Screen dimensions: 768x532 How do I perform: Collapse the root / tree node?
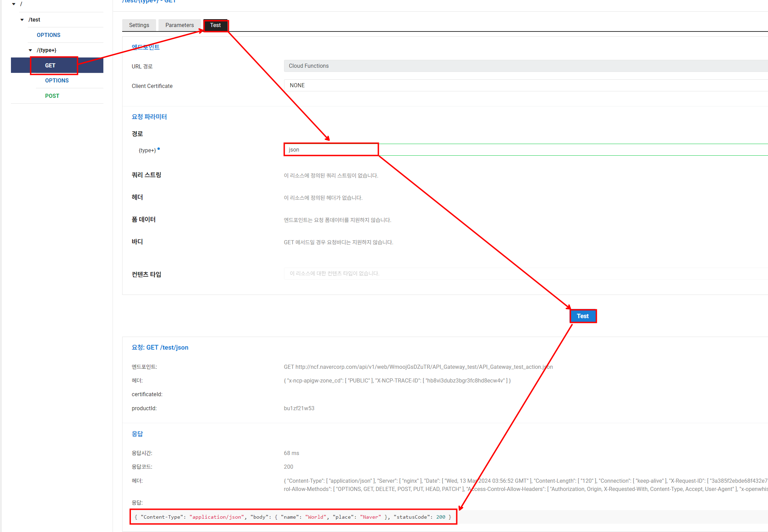14,4
